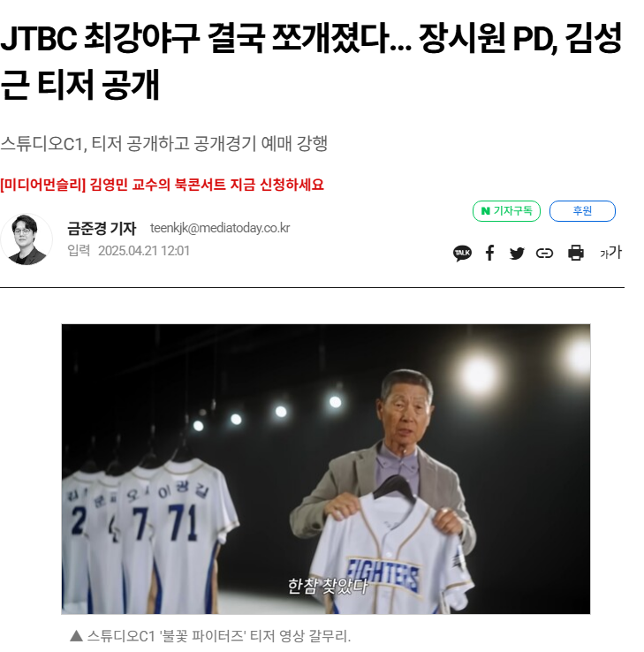Click the 한참 찾았다 subtitle in image

click(328, 586)
